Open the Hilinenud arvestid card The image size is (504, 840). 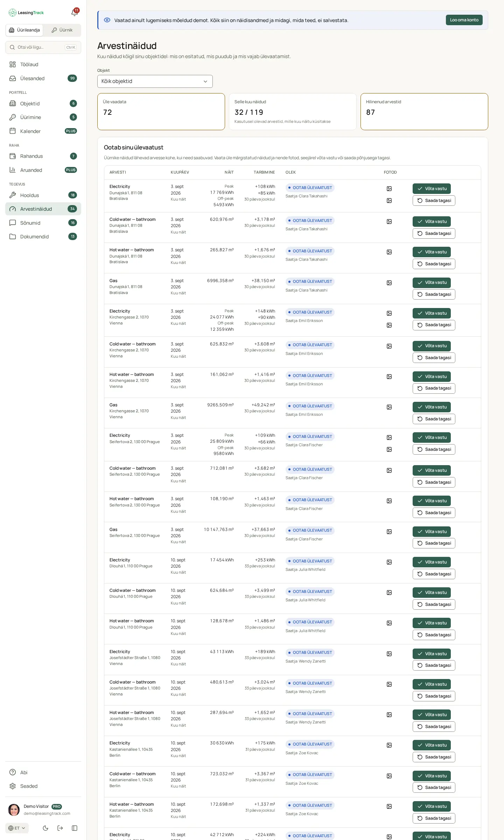tap(424, 112)
